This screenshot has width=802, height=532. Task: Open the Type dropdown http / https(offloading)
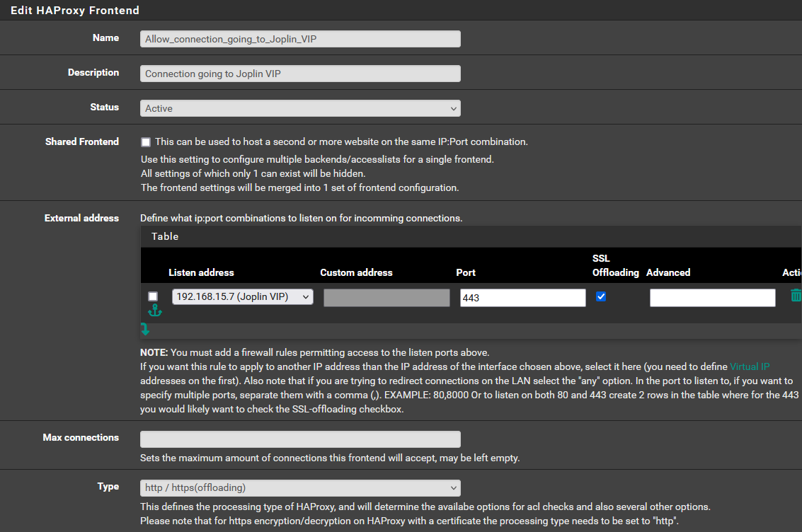tap(300, 488)
